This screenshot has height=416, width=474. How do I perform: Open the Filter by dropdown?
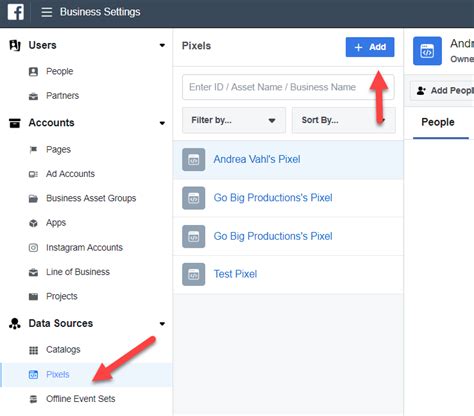[234, 120]
